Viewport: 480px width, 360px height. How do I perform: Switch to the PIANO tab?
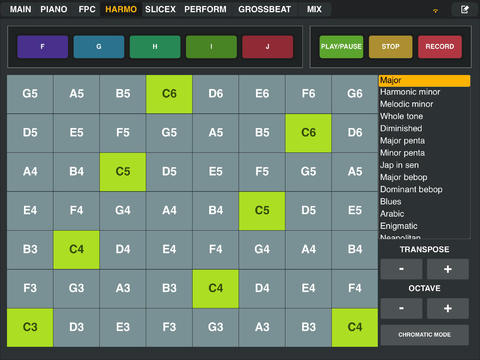(x=54, y=9)
